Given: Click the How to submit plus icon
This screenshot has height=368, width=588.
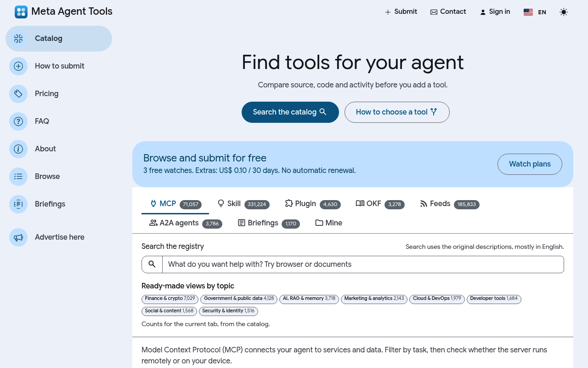Looking at the screenshot, I should (x=18, y=66).
